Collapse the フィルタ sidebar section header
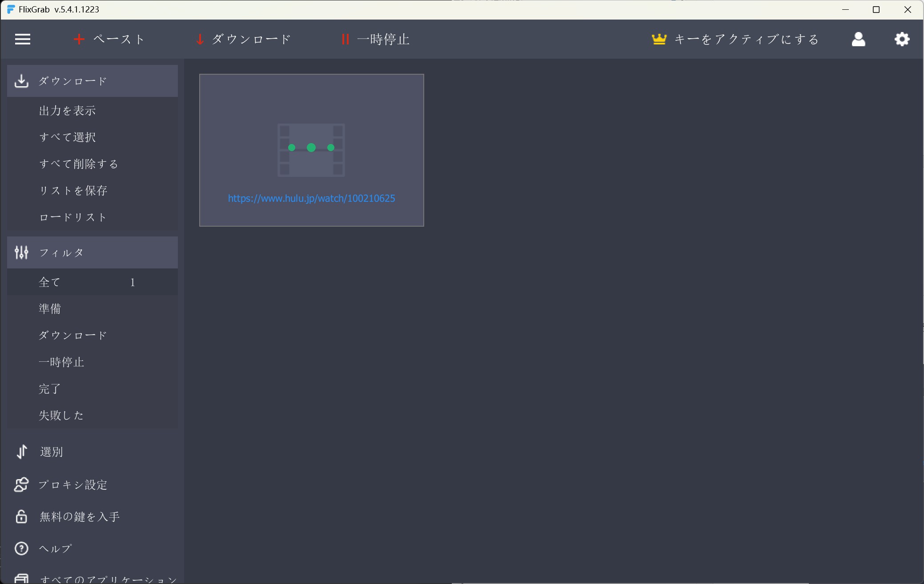This screenshot has width=924, height=584. pyautogui.click(x=92, y=252)
